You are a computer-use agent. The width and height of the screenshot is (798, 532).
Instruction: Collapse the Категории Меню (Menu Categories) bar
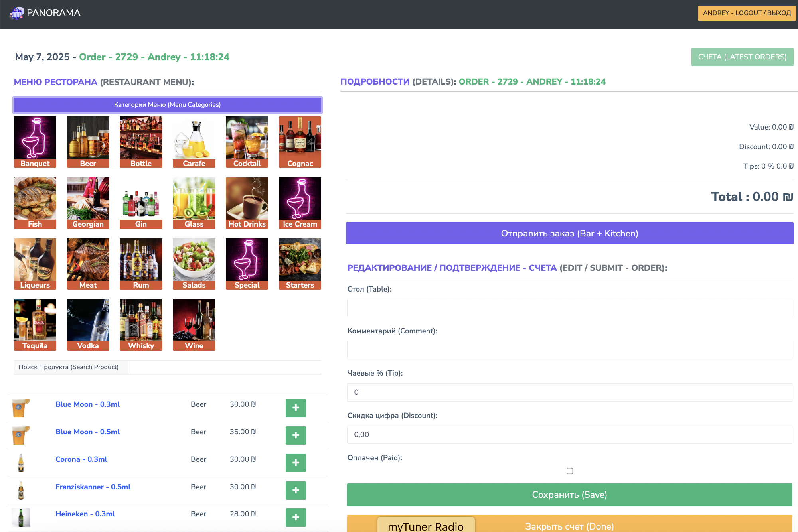[x=167, y=105]
